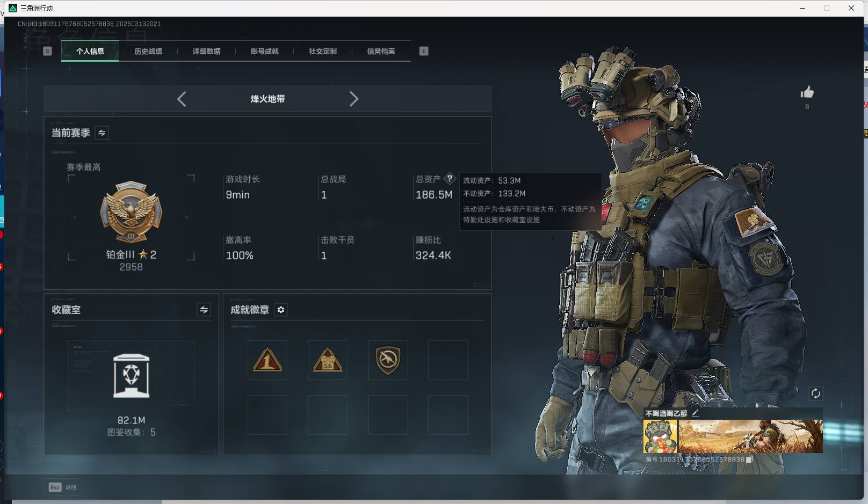Click the pencil edit icon beside 不喝酒喝乙醇

point(696,414)
